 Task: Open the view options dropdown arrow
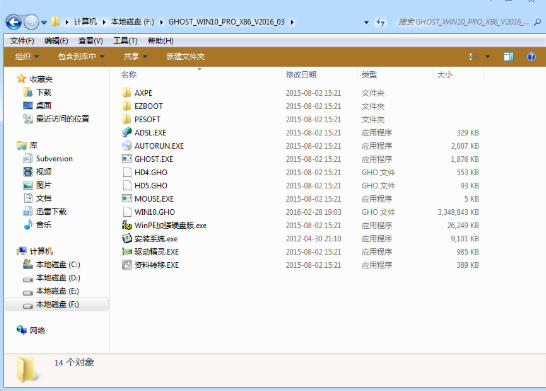tap(488, 56)
